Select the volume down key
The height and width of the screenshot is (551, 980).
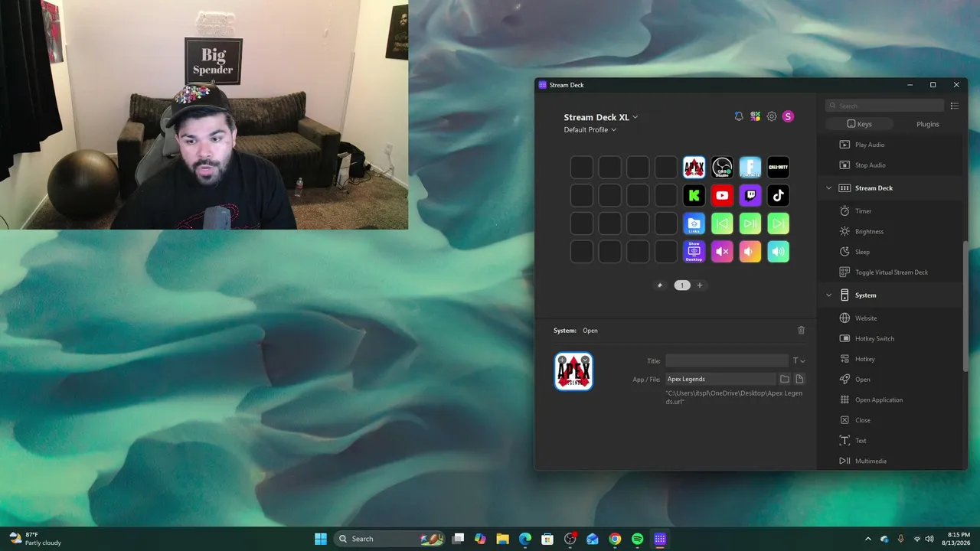(x=750, y=252)
